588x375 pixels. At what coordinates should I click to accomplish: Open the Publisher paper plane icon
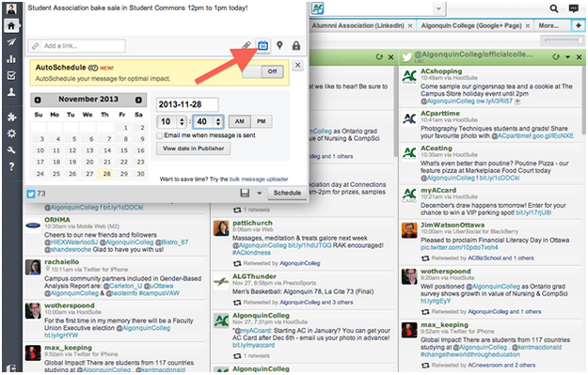coord(11,42)
